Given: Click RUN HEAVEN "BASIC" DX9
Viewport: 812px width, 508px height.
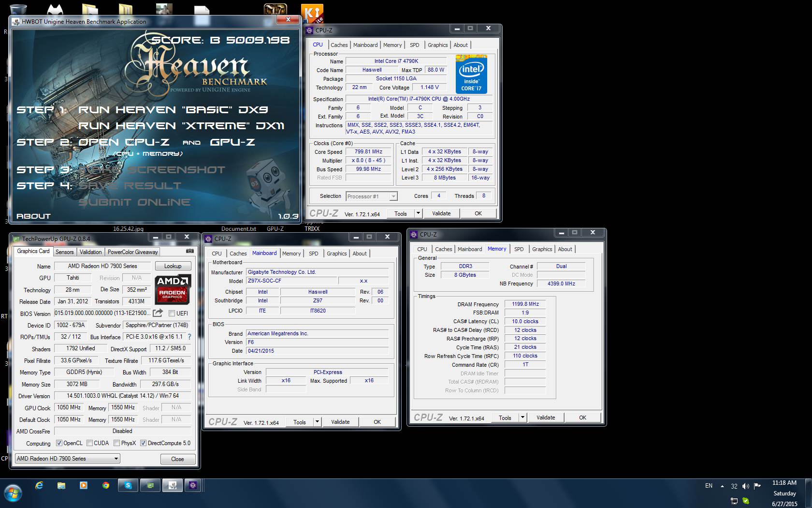Looking at the screenshot, I should tap(173, 110).
